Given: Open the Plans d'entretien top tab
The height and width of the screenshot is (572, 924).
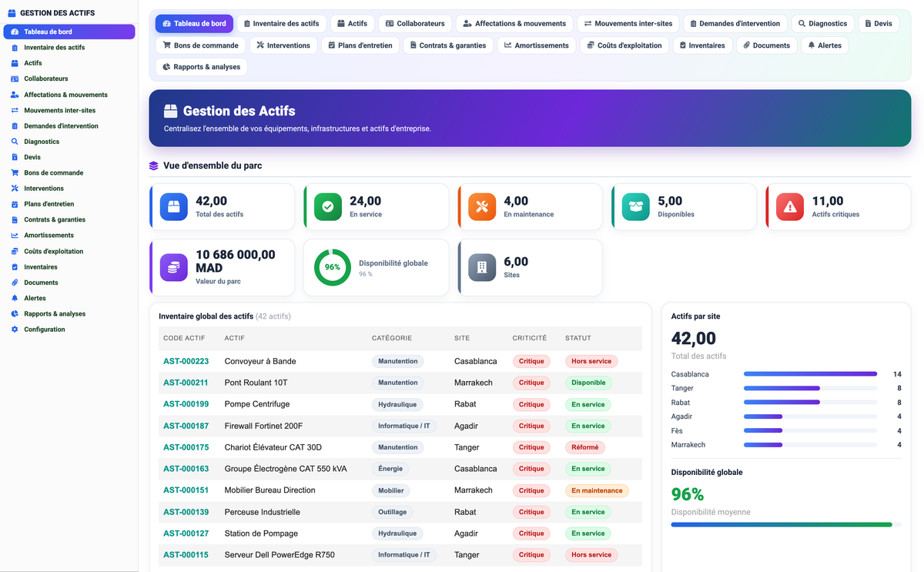Looking at the screenshot, I should [x=360, y=45].
